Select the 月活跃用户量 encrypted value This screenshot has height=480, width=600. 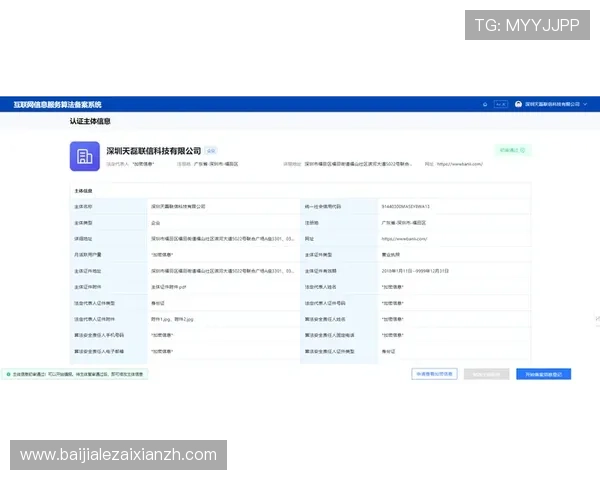(162, 255)
